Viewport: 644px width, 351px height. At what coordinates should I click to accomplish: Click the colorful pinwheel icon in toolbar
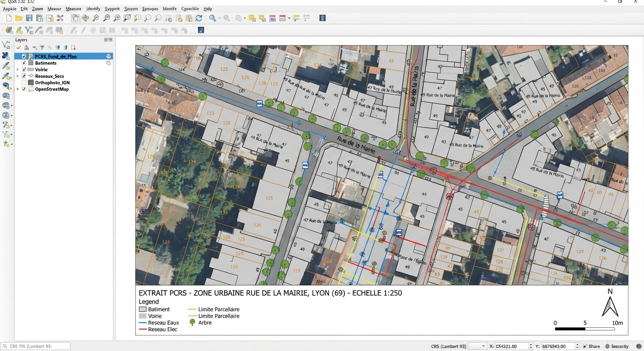[x=60, y=18]
